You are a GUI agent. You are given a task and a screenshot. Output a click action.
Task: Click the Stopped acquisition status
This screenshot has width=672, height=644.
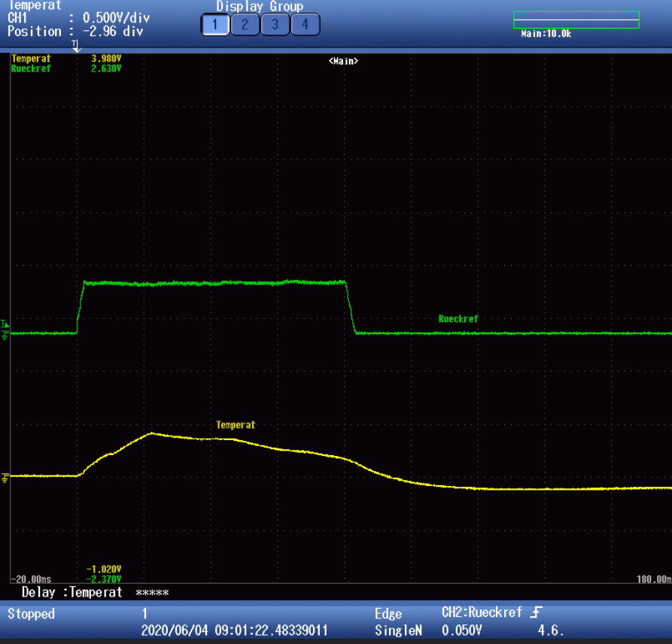[32, 614]
